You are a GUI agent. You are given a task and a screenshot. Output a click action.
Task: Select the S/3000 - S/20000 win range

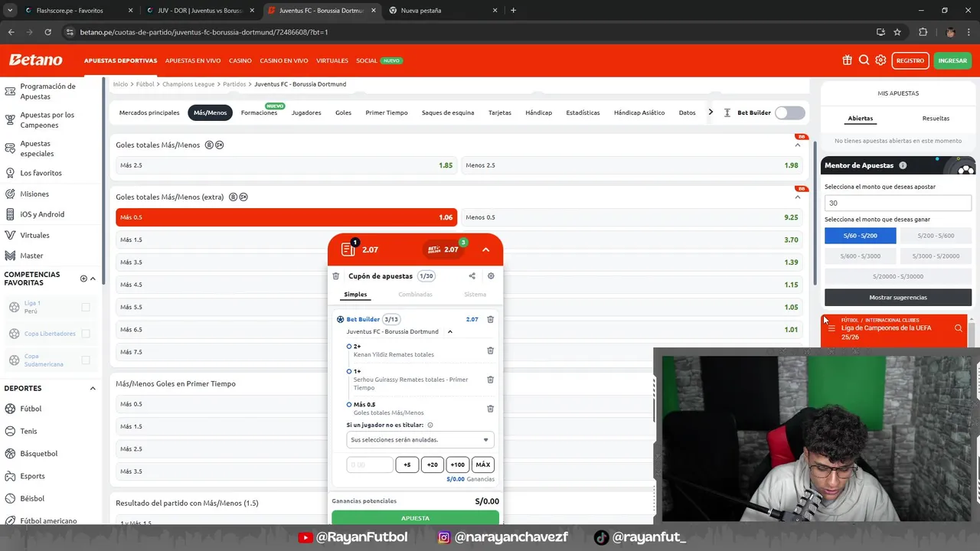click(x=936, y=256)
